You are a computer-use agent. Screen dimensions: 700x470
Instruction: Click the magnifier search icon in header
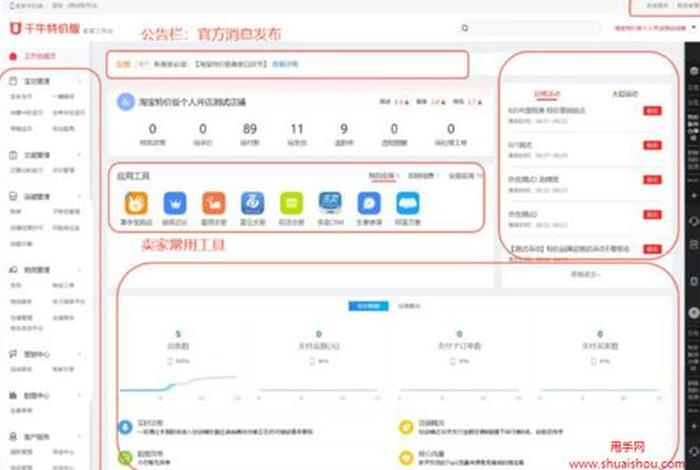[x=465, y=28]
